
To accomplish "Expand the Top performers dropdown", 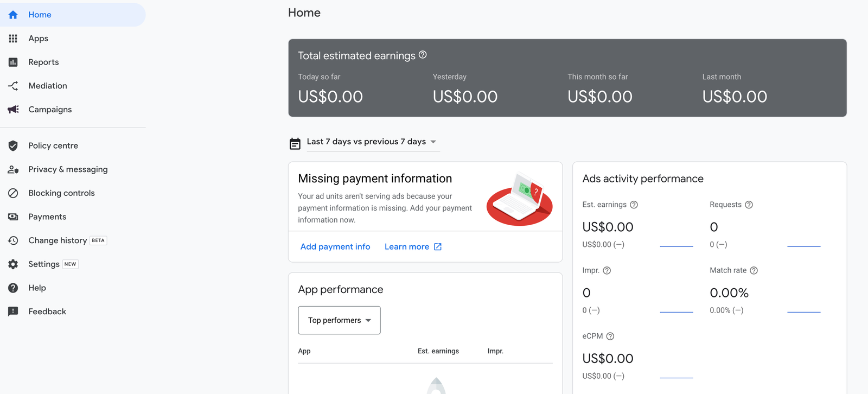I will tap(339, 320).
